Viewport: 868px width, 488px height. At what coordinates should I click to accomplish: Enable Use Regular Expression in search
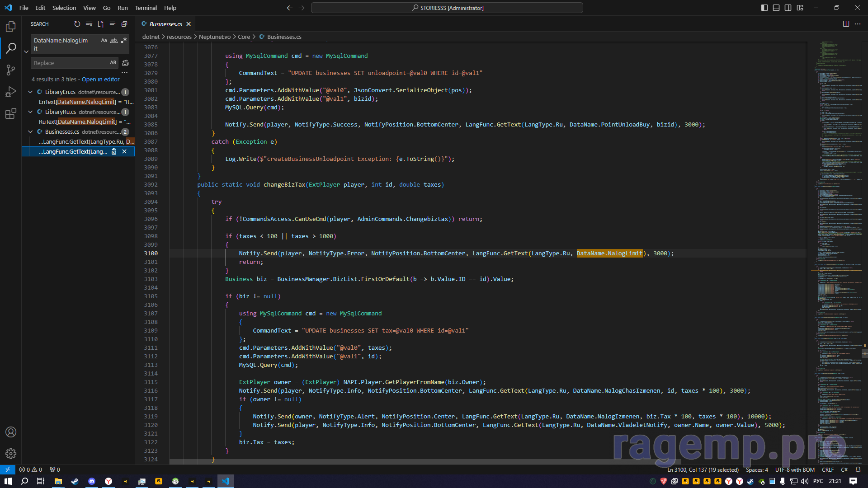pos(123,40)
